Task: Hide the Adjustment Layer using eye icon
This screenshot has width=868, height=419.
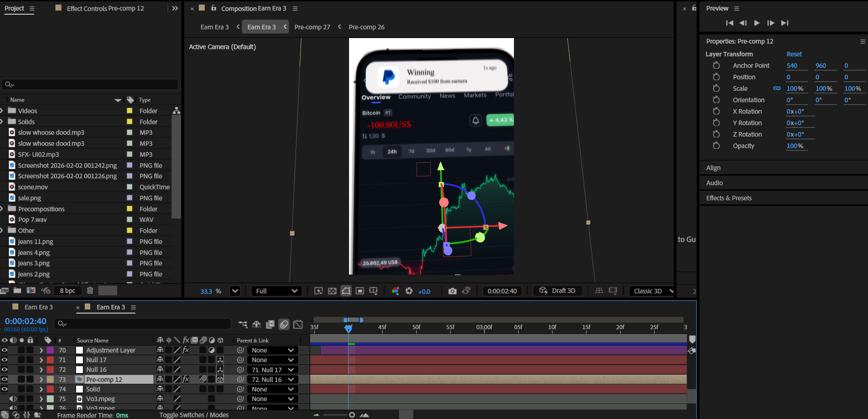Action: (5, 350)
